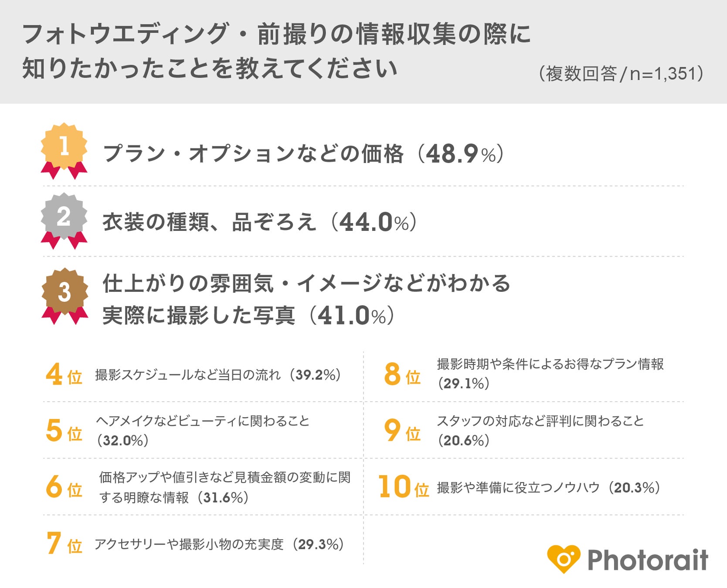Select the 衣装の種類、品ぞろえ second-place text
727x588 pixels.
pos(209,222)
